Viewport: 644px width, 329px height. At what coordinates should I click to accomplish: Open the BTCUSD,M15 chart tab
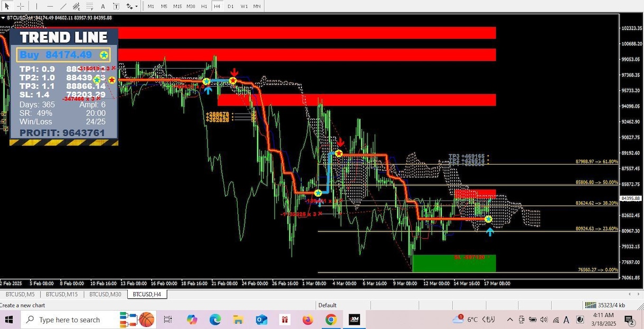(62, 294)
